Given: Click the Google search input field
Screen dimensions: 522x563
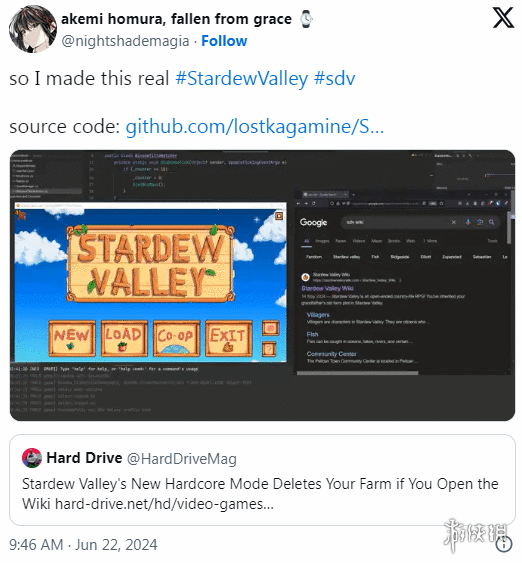Looking at the screenshot, I should [x=395, y=222].
